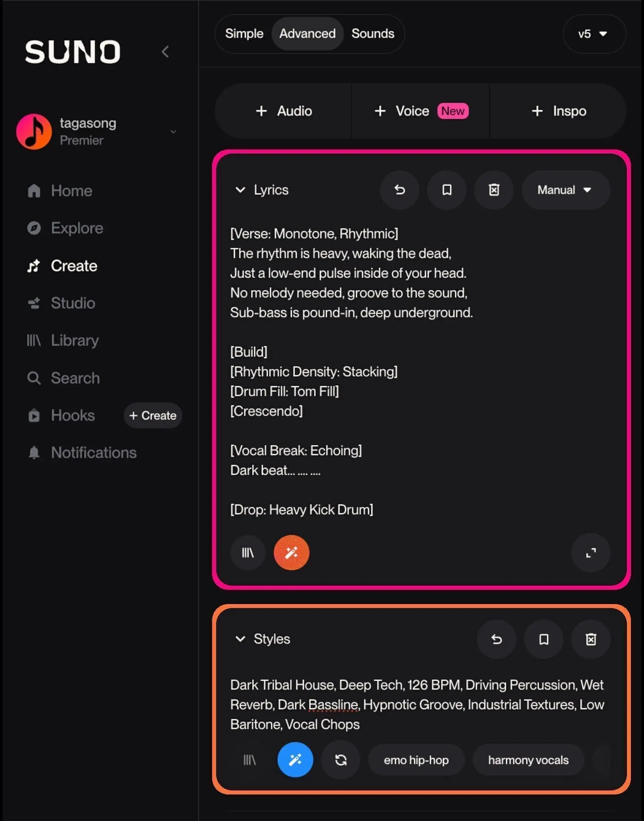Click the orange magic wand lyrics button

pyautogui.click(x=291, y=552)
